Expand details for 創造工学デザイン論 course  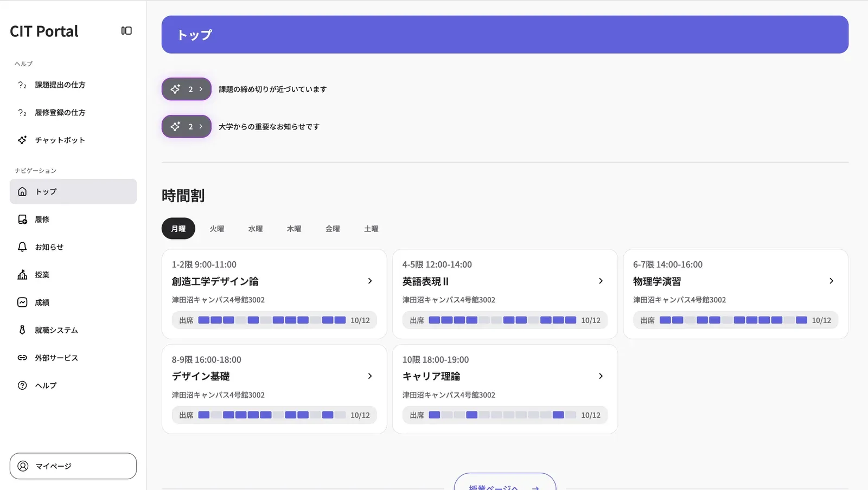tap(370, 281)
